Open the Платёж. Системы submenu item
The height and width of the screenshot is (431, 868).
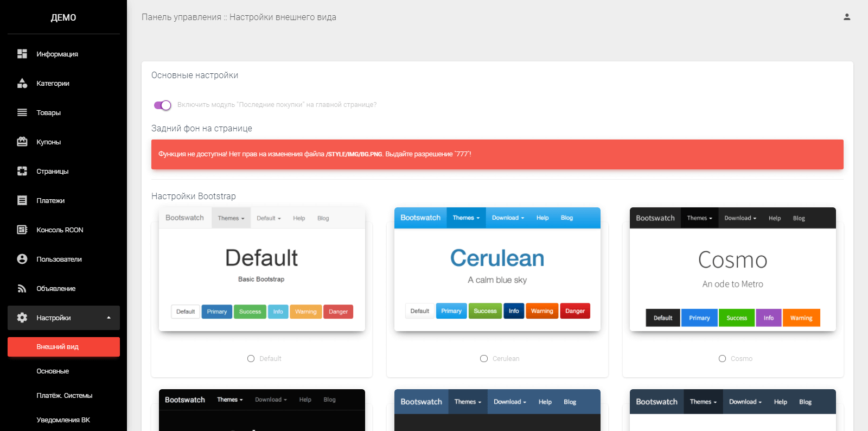(63, 396)
